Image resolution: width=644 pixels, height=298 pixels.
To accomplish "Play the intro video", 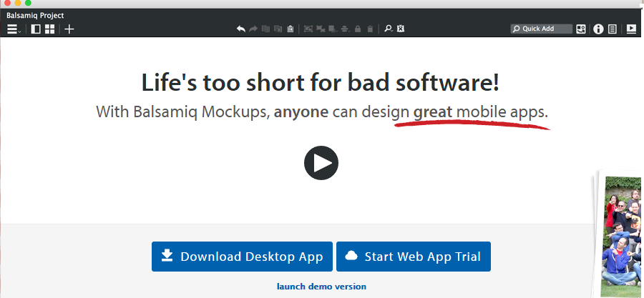I will (x=321, y=163).
